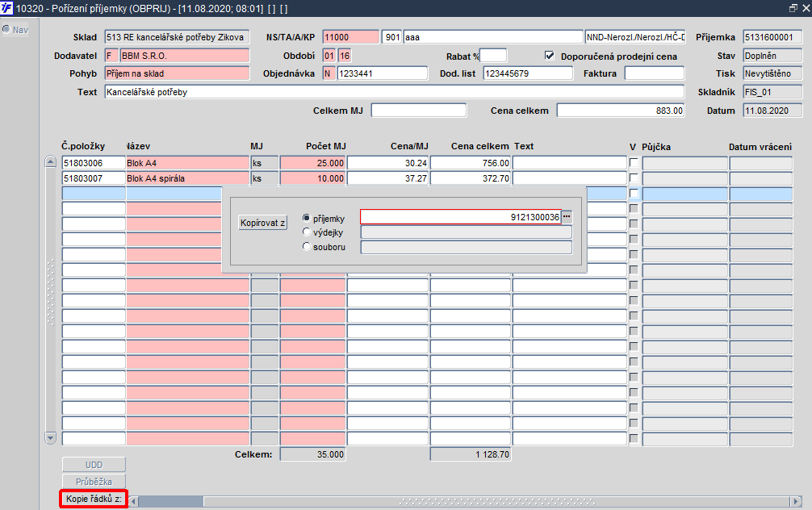812x510 pixels.
Task: Toggle Doporučená prodejní cena checkbox
Action: coord(550,56)
